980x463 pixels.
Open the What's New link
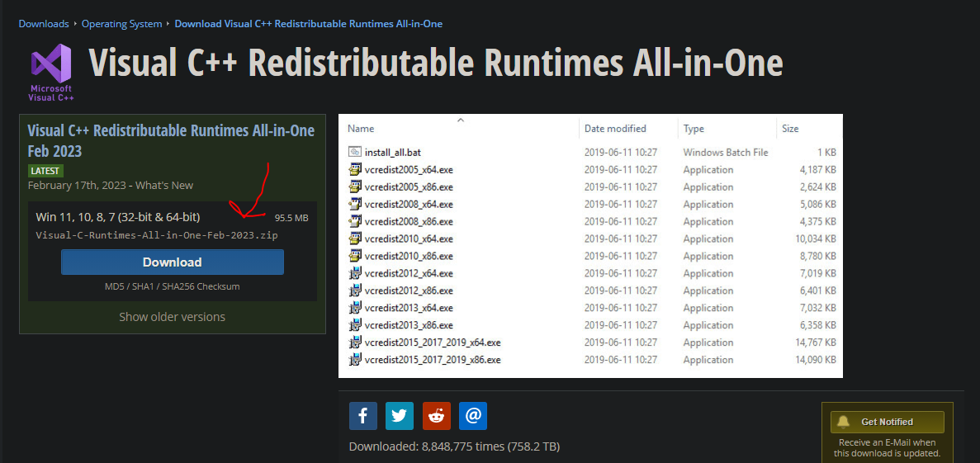click(x=164, y=185)
